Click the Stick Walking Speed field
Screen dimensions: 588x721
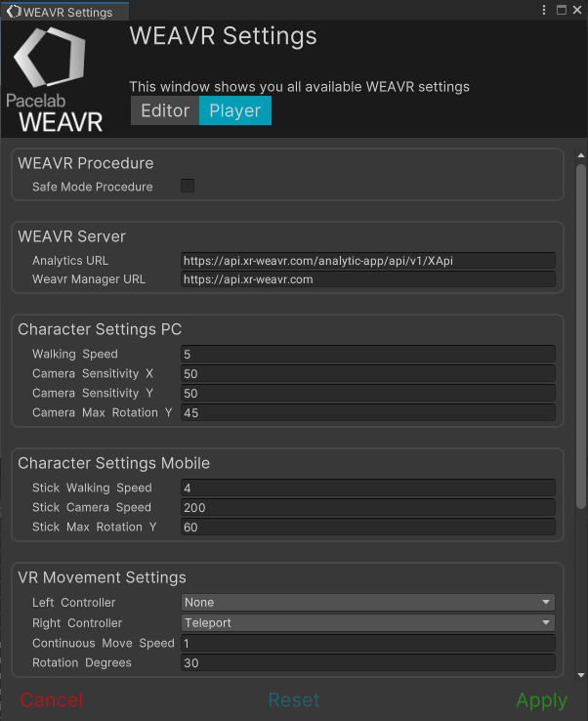click(368, 488)
